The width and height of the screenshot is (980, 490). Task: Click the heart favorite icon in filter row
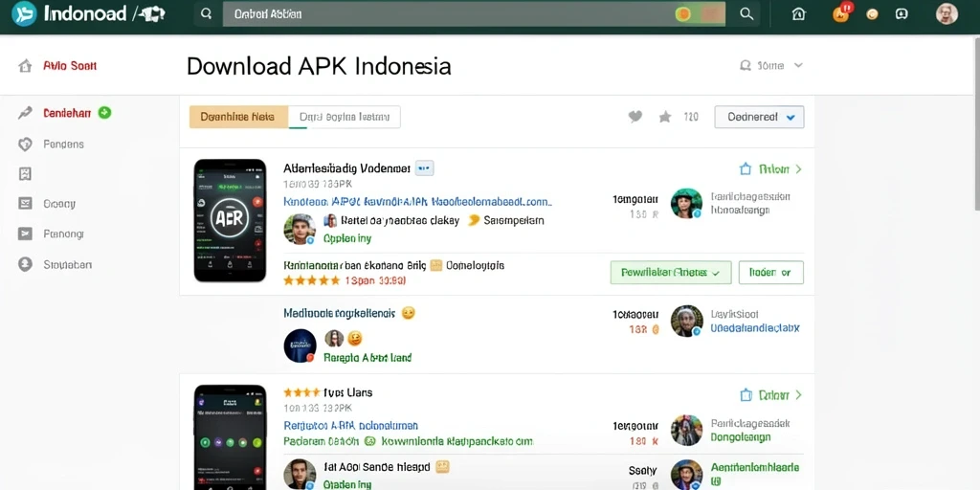635,117
